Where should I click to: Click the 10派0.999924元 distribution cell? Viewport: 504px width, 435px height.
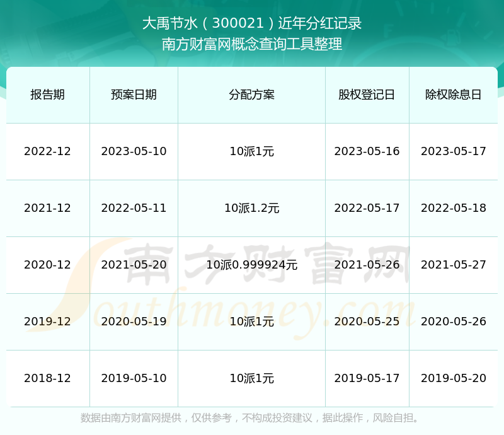pyautogui.click(x=251, y=265)
